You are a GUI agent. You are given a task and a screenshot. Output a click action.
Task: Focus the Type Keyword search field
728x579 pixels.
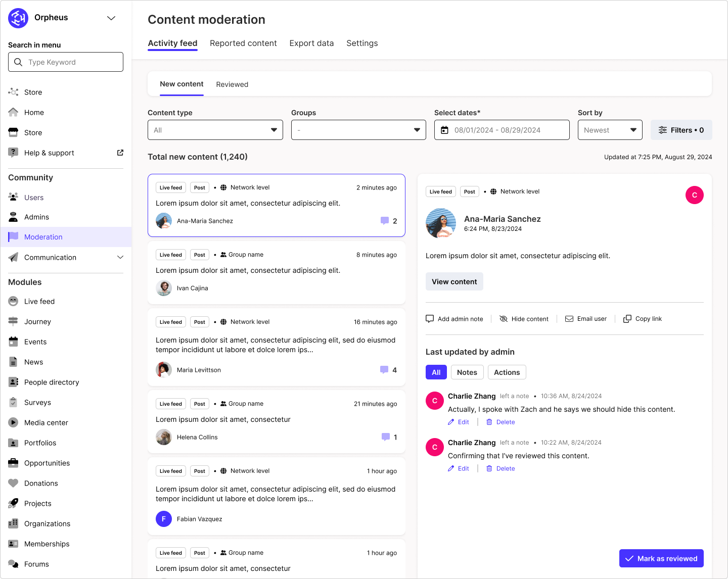(66, 62)
